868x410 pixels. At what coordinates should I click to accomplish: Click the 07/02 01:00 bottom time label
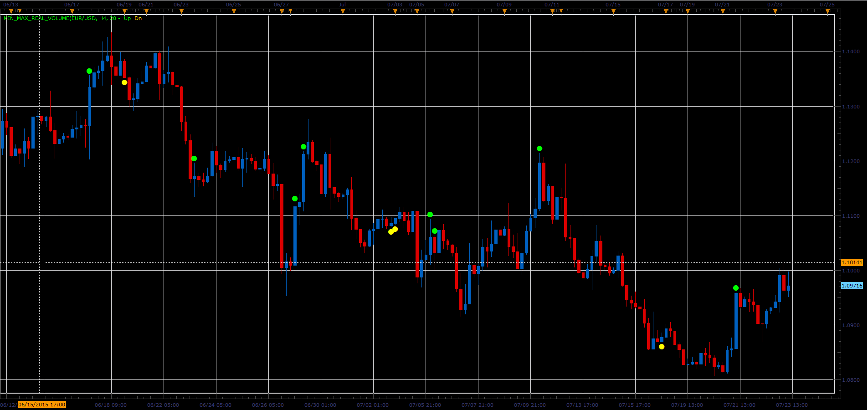373,405
